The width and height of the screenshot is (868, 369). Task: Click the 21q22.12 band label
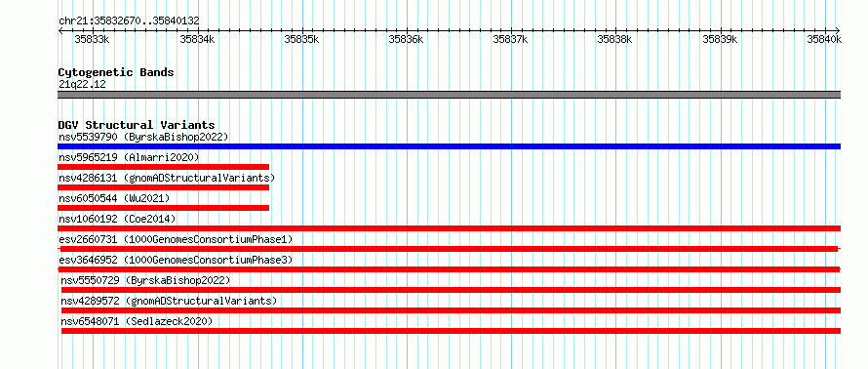(82, 85)
